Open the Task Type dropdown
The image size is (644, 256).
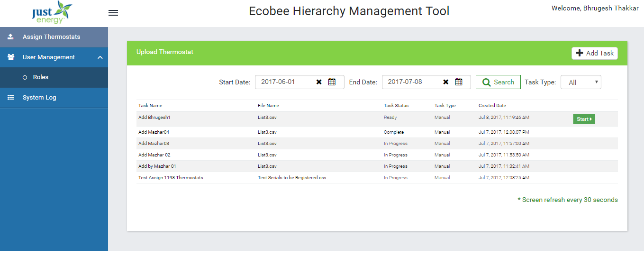coord(581,82)
